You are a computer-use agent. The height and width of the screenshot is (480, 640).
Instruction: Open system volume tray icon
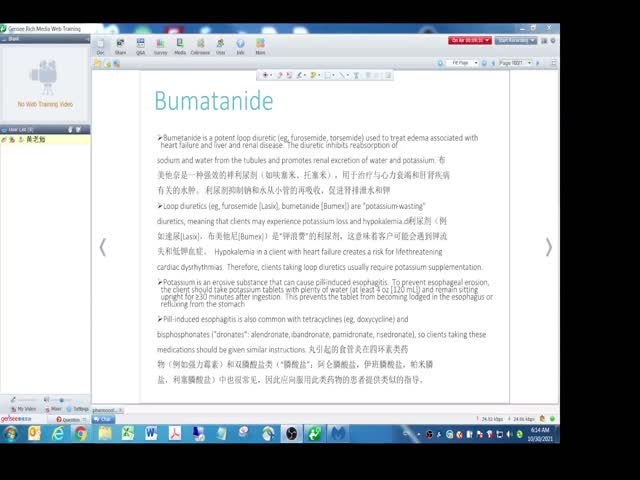509,434
